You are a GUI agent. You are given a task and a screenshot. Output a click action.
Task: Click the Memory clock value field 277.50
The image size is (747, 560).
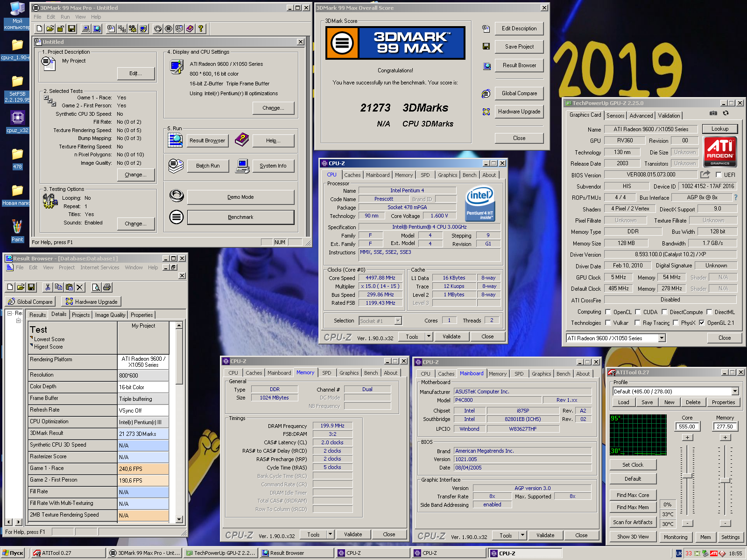[725, 427]
